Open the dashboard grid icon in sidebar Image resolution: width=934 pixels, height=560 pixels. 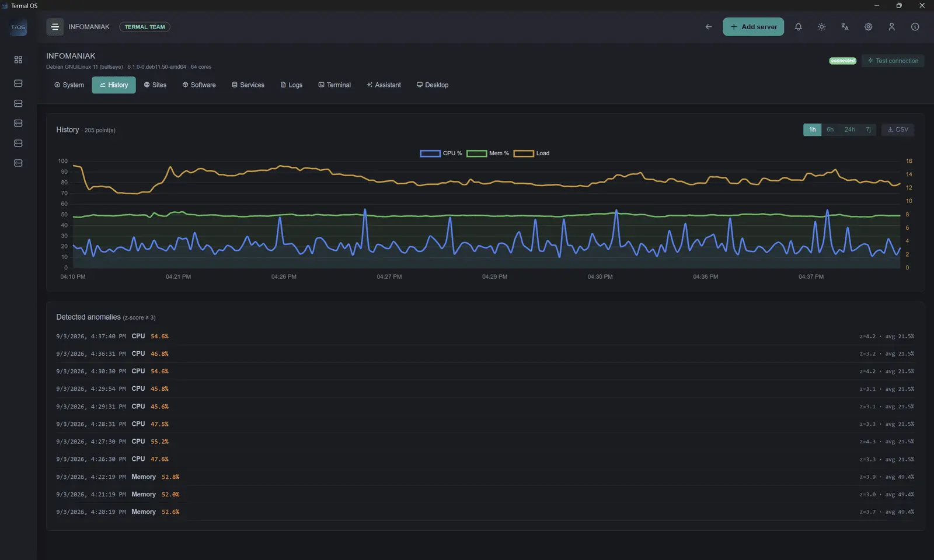pos(18,60)
